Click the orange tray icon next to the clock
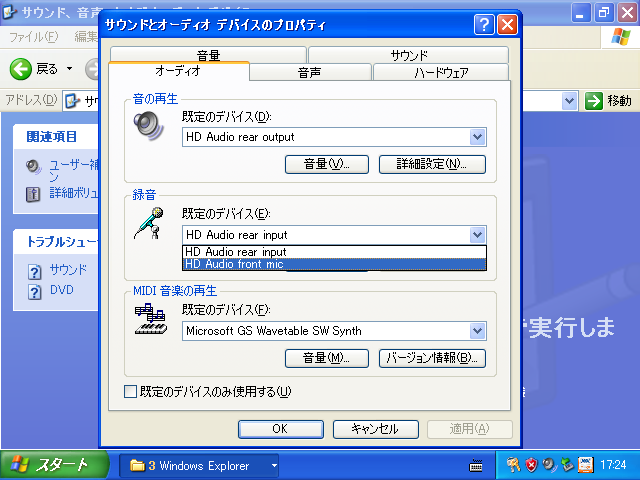Viewport: 640px width, 480px height. [x=586, y=465]
